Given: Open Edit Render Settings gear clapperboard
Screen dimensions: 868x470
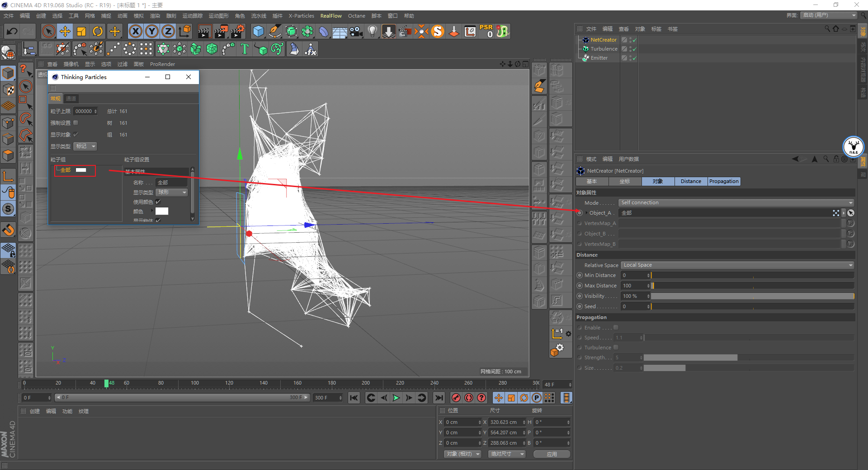Looking at the screenshot, I should click(x=238, y=31).
